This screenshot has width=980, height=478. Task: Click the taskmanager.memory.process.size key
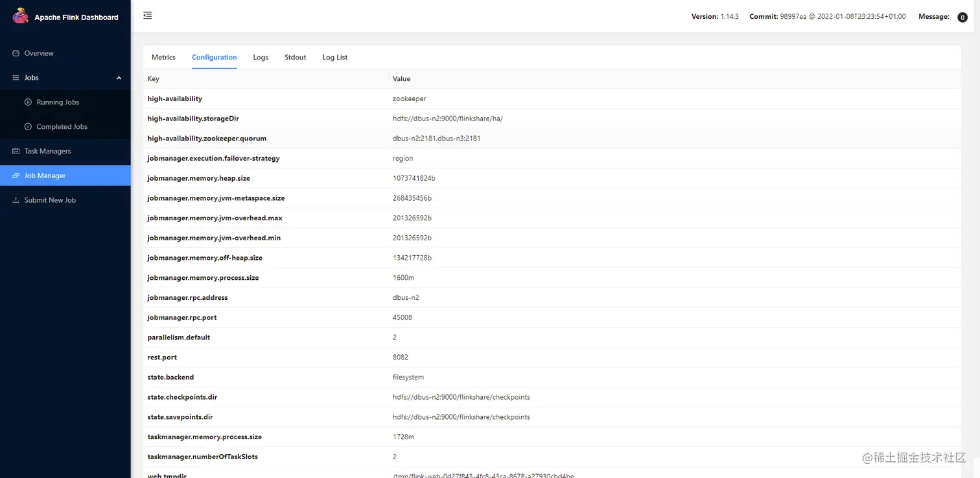[x=205, y=437]
